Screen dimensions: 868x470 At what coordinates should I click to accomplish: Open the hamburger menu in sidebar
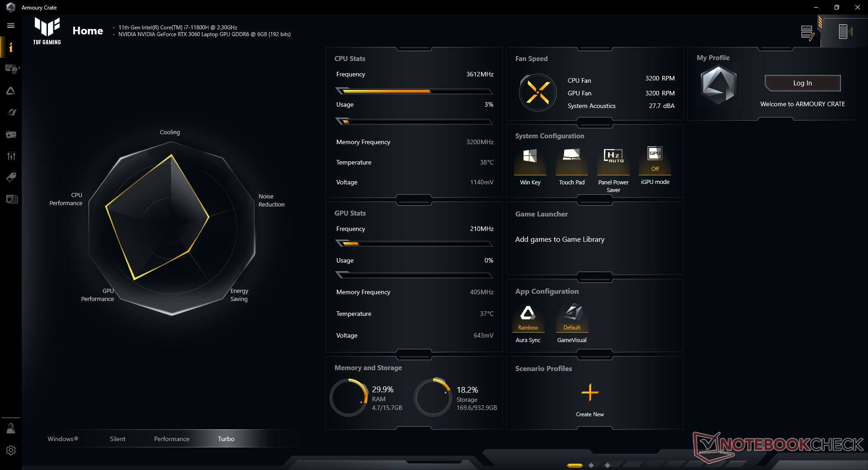[x=11, y=26]
